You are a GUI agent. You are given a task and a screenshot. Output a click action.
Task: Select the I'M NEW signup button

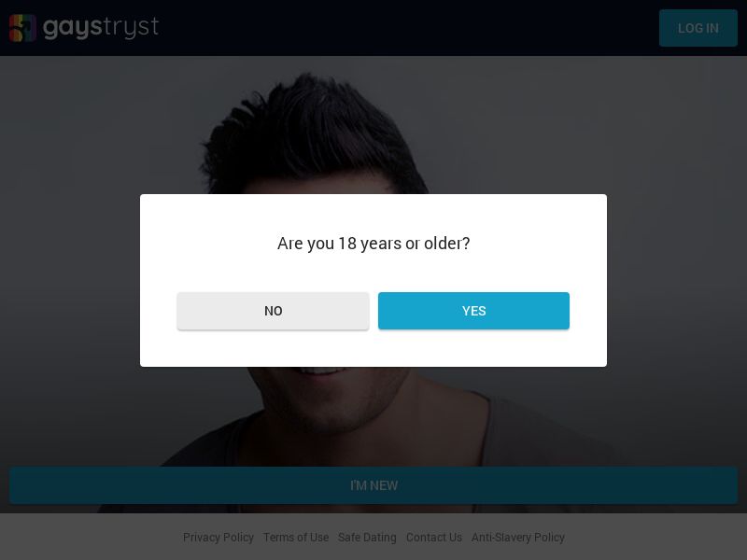[373, 485]
